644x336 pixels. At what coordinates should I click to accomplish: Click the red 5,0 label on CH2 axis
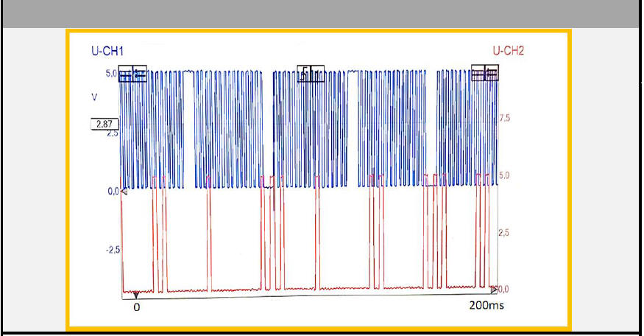(506, 176)
